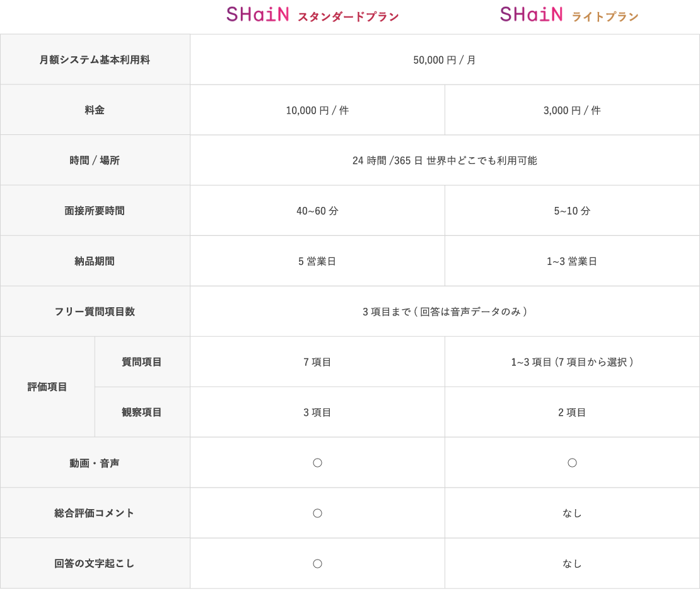The height and width of the screenshot is (593, 700).
Task: Click the 2 項目 cell
Action: coord(572,413)
